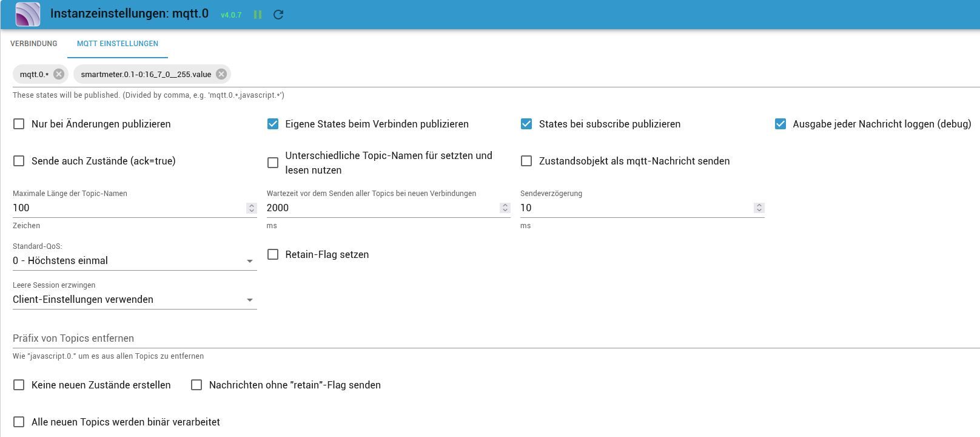Disable debug logging of every message

coord(780,124)
